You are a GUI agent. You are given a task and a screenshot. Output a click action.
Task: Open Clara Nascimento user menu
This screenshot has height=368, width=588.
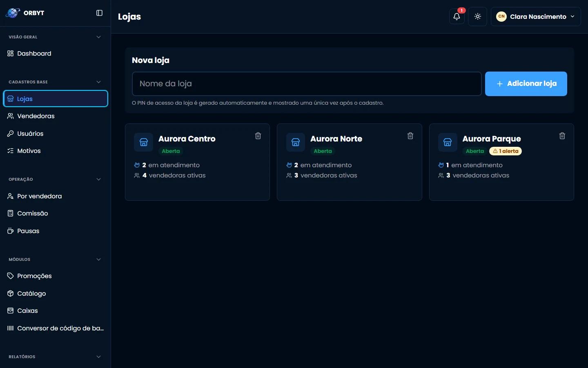(x=536, y=17)
